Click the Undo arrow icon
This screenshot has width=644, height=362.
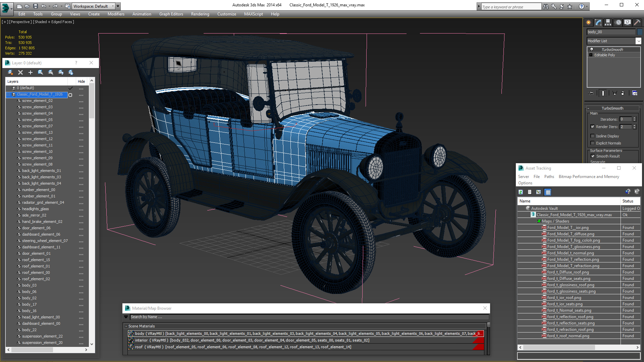pos(43,6)
